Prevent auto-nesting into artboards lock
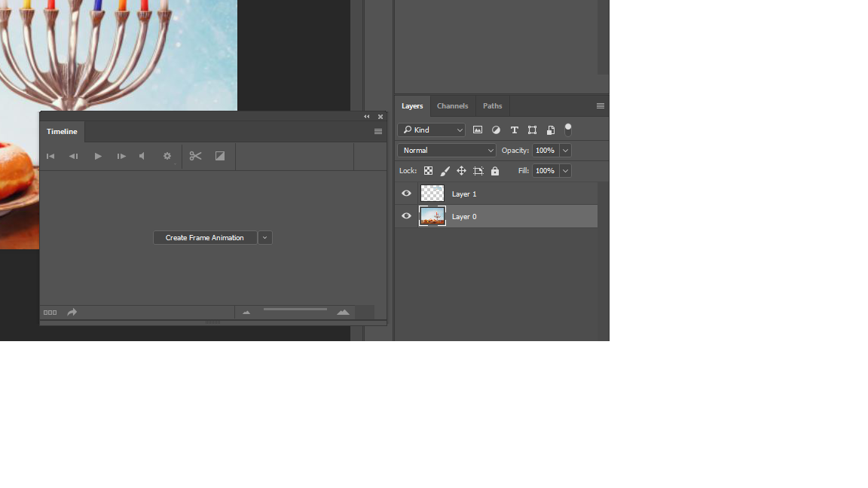 click(x=478, y=171)
